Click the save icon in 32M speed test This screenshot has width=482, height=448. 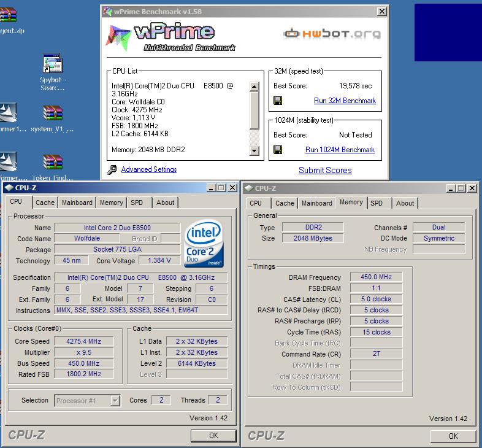pyautogui.click(x=278, y=101)
